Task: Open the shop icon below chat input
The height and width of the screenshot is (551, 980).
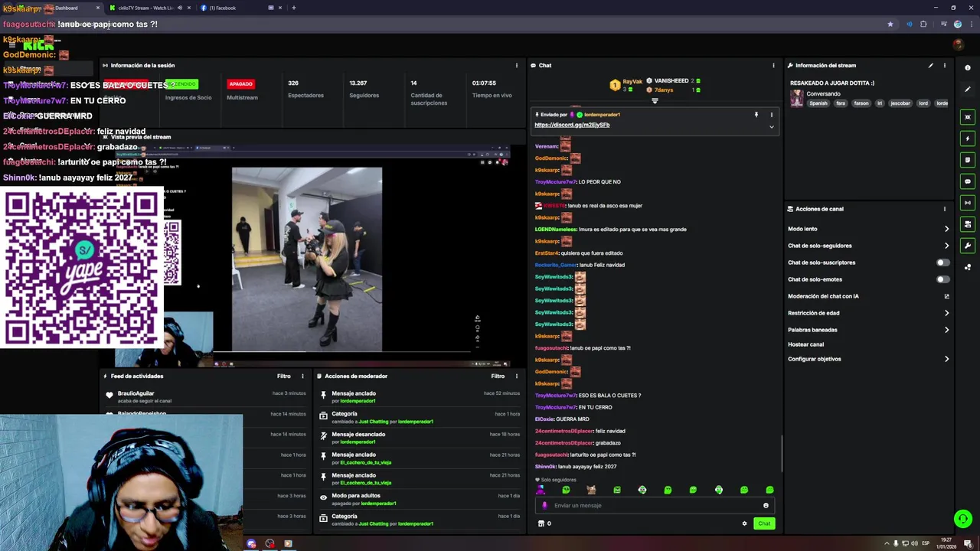Action: [x=541, y=523]
